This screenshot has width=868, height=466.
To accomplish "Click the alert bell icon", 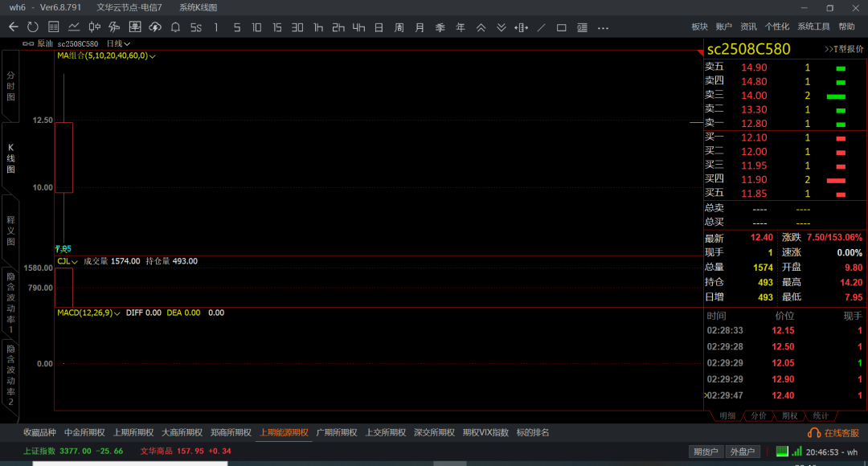I will pyautogui.click(x=175, y=27).
